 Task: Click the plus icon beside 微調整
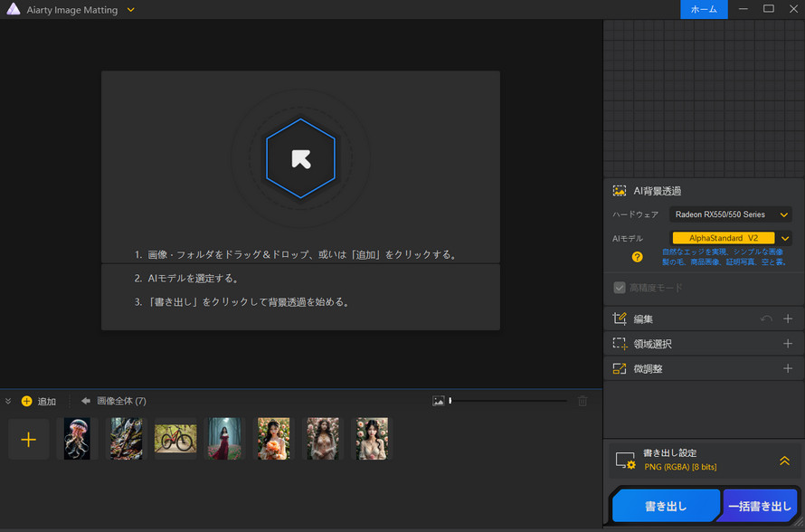[x=788, y=369]
